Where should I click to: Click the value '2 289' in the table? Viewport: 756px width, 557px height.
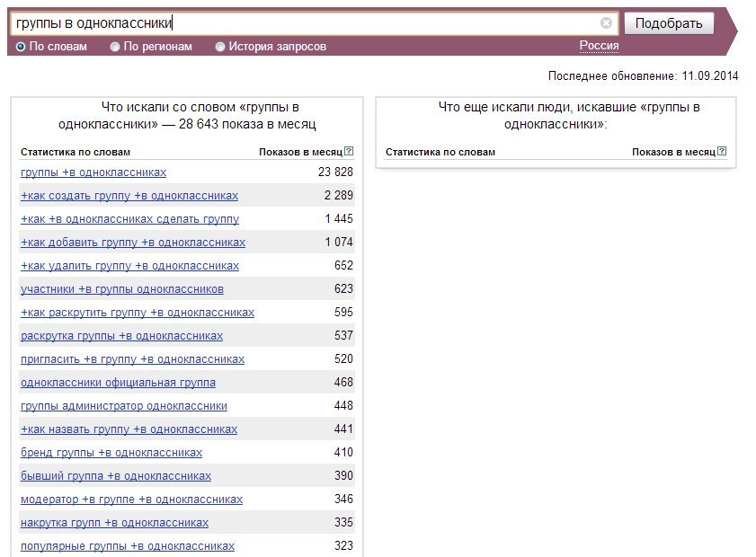click(339, 195)
